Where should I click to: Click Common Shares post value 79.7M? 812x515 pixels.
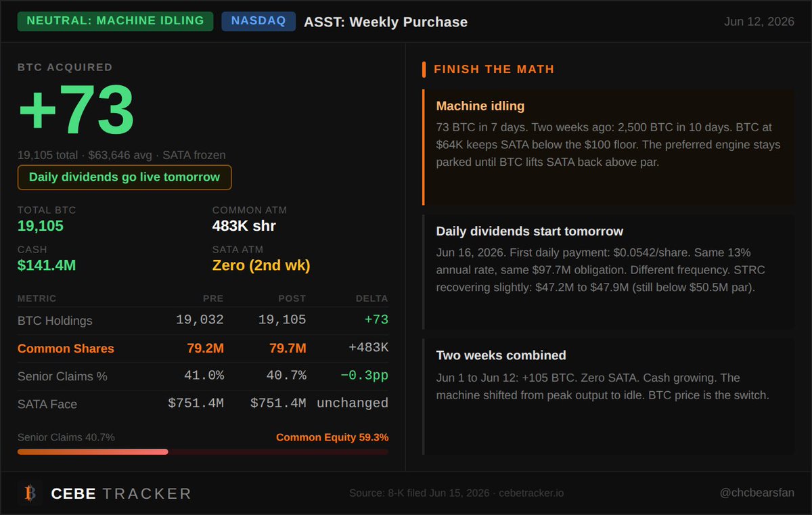[288, 349]
